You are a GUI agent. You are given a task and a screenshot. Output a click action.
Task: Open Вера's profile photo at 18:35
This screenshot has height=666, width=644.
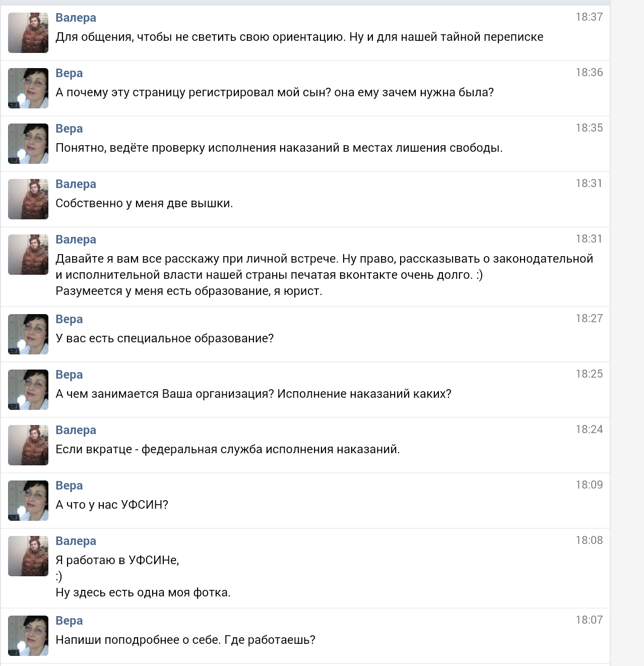[28, 144]
